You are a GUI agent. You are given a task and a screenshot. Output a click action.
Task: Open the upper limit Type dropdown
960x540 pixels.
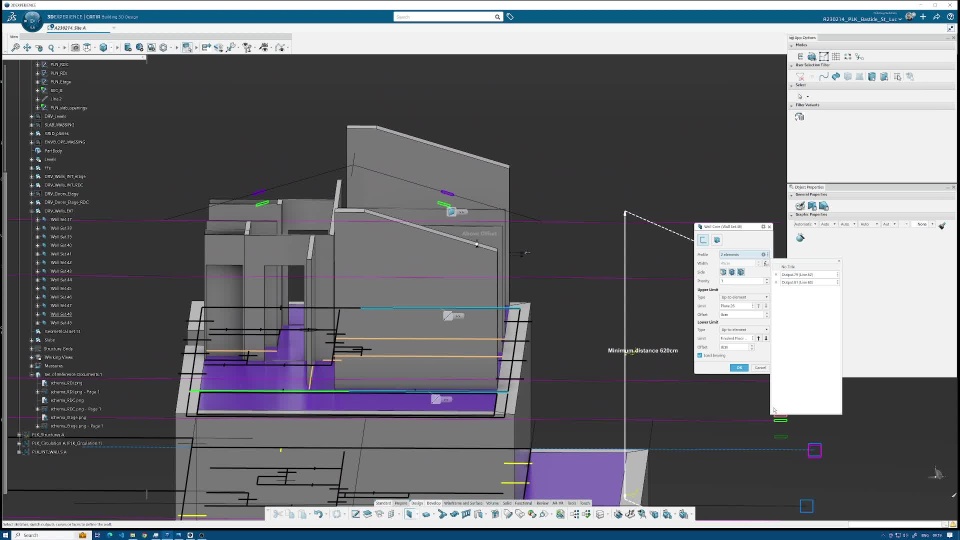pos(745,297)
